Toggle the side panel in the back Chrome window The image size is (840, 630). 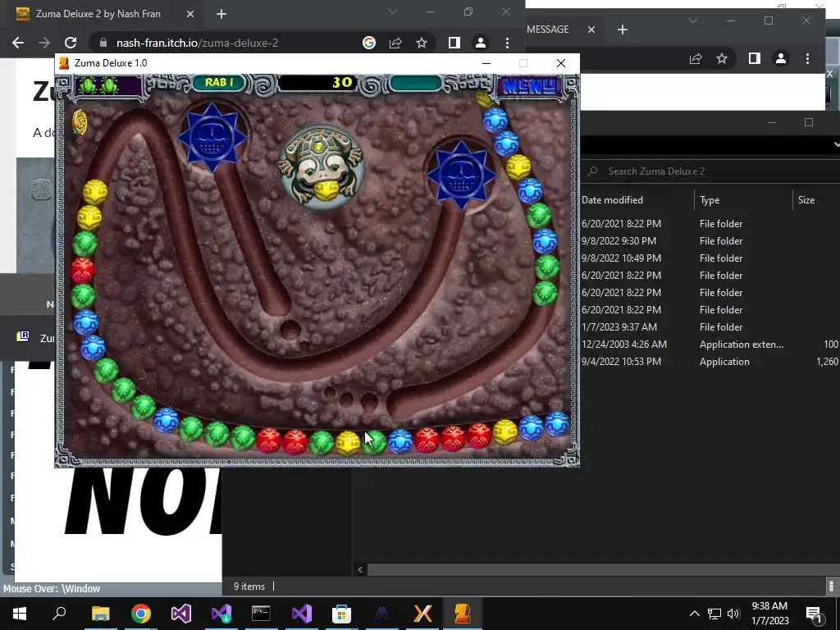click(x=755, y=58)
